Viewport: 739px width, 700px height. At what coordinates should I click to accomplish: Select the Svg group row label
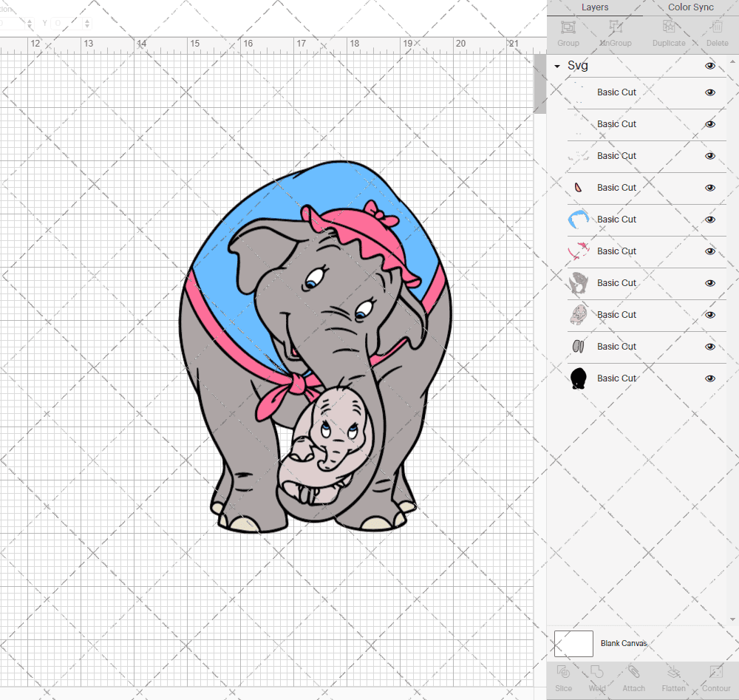click(577, 66)
